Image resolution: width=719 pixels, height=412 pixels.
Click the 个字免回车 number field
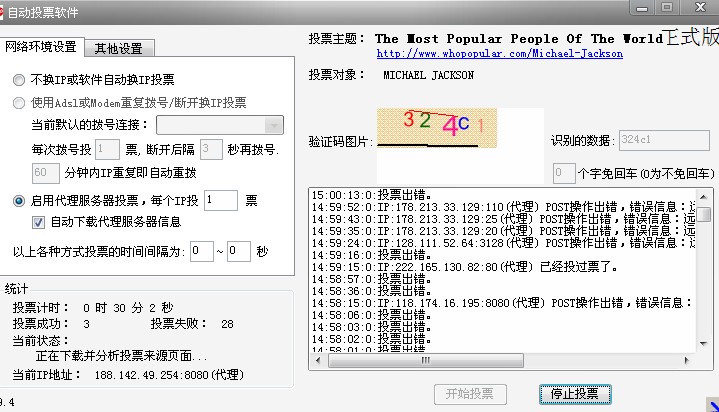563,172
